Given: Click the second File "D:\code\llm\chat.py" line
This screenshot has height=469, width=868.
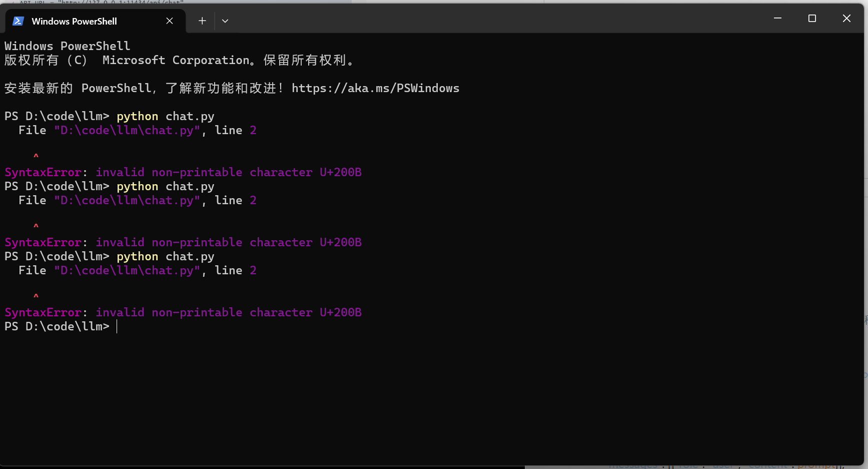Looking at the screenshot, I should [138, 200].
